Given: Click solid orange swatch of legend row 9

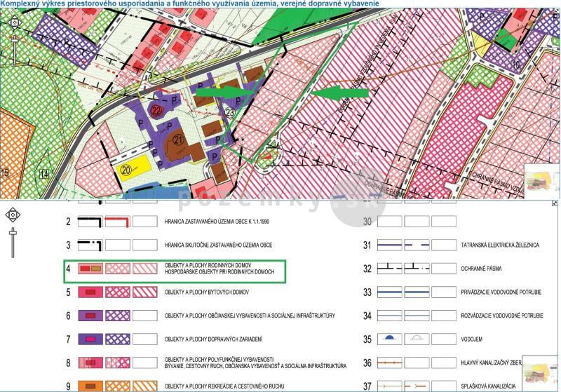Looking at the screenshot, I should (90, 386).
